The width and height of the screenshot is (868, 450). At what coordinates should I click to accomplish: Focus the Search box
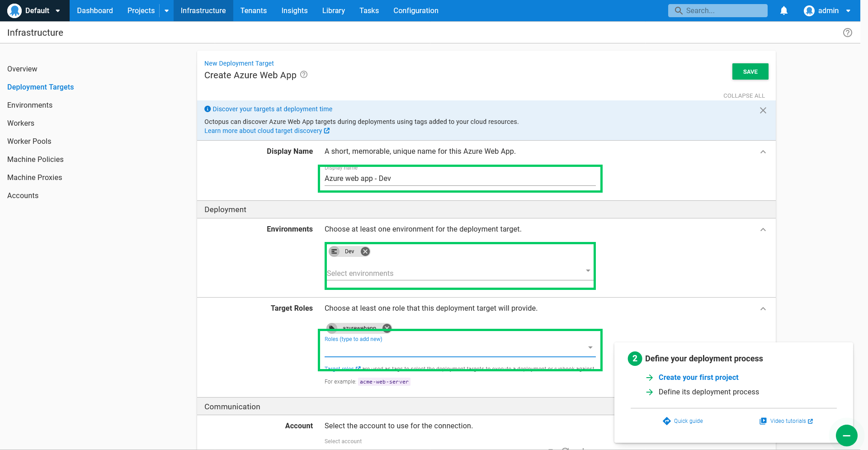point(717,10)
